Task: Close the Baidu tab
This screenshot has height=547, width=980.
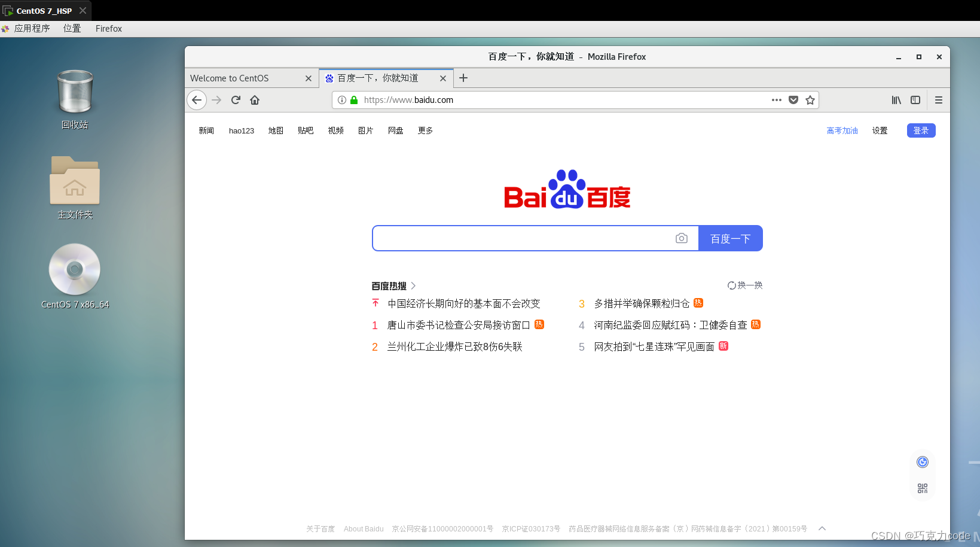Action: [443, 78]
